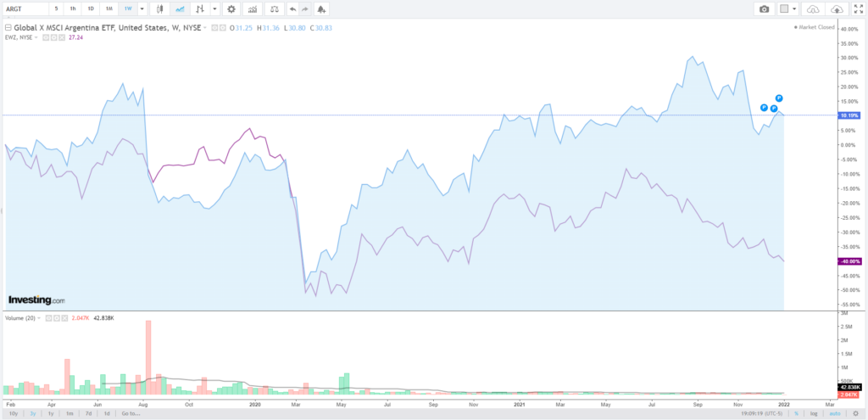
Task: Select the 1D interval
Action: [x=91, y=8]
